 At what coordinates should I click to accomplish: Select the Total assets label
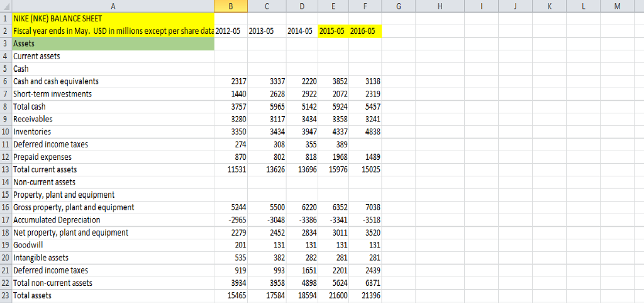113,295
